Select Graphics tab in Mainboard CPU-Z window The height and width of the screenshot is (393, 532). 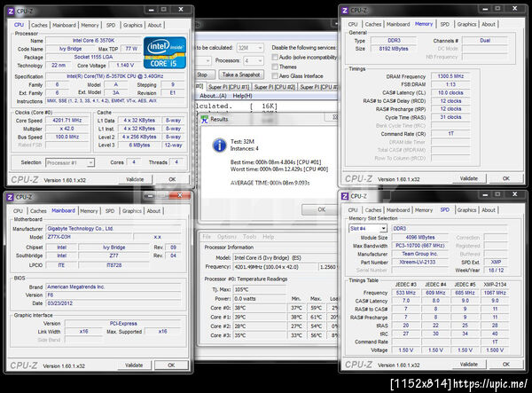pyautogui.click(x=132, y=211)
